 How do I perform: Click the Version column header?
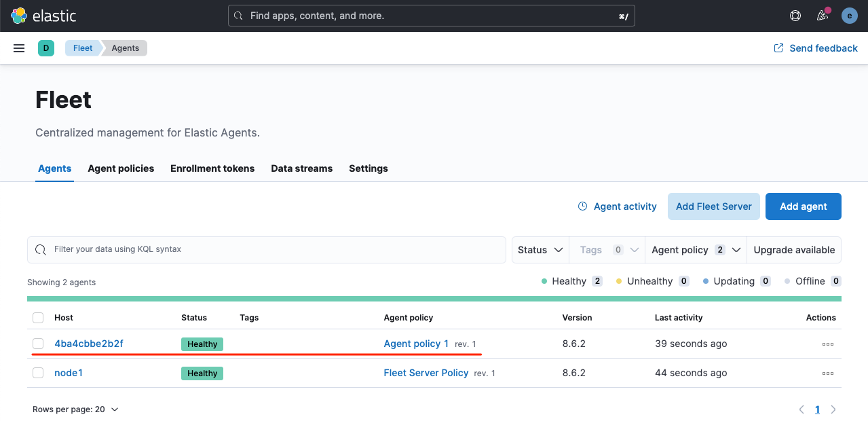577,318
